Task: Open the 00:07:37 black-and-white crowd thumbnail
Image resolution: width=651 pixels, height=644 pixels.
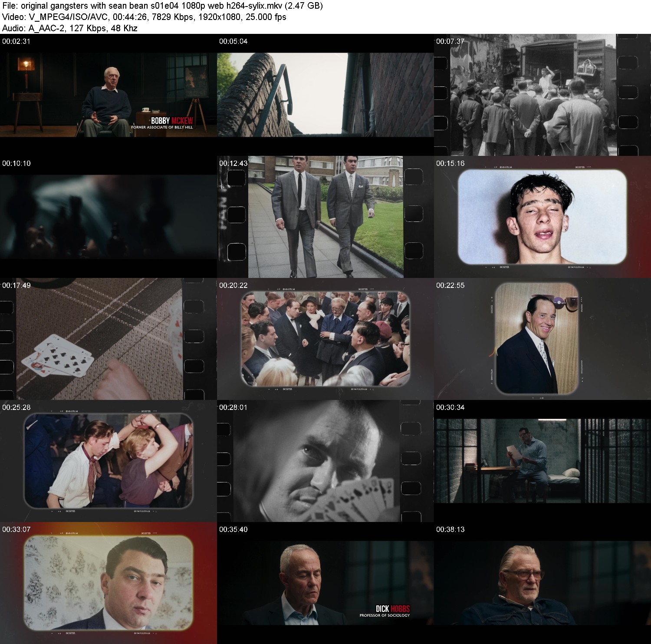Action: click(x=542, y=95)
